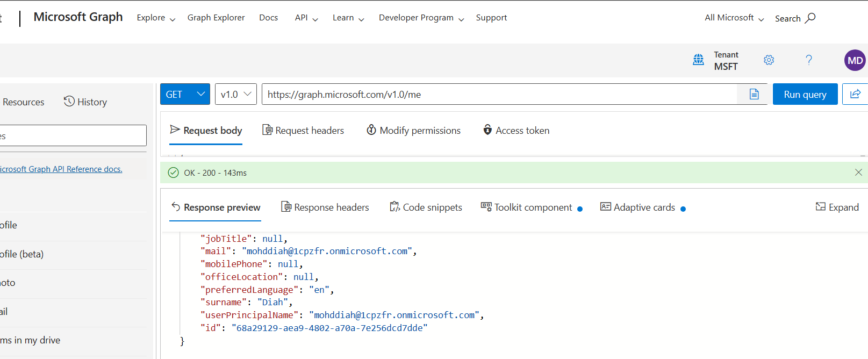
Task: Expand the Developer Program menu
Action: (x=421, y=18)
